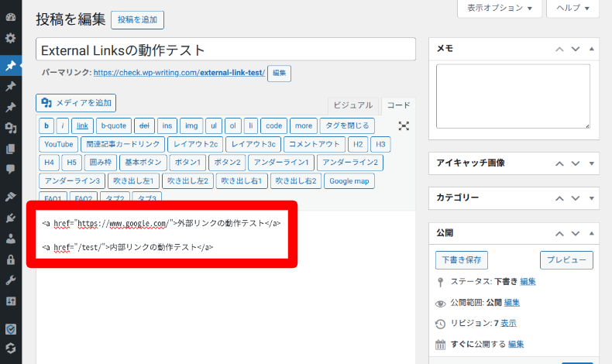The height and width of the screenshot is (364, 612).
Task: Insert bold tag with b button
Action: pyautogui.click(x=46, y=125)
